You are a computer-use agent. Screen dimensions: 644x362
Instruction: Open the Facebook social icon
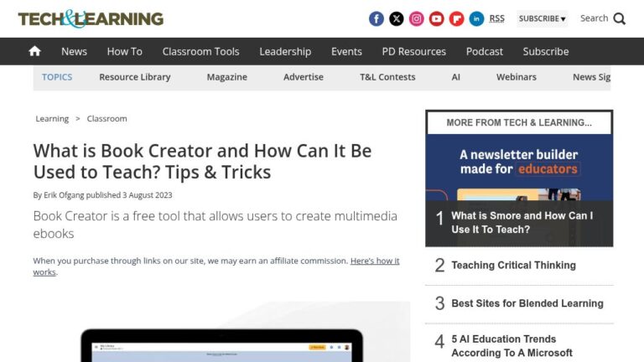pos(377,19)
